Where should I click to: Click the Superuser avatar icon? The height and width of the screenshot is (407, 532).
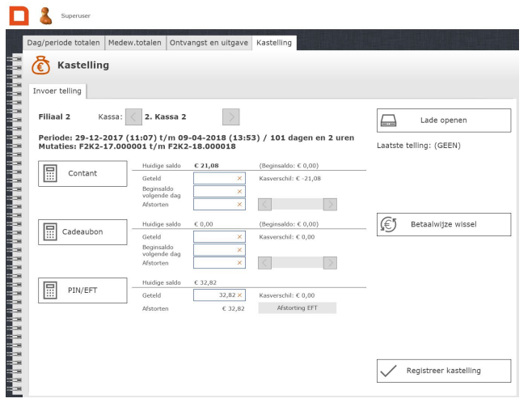click(x=44, y=14)
